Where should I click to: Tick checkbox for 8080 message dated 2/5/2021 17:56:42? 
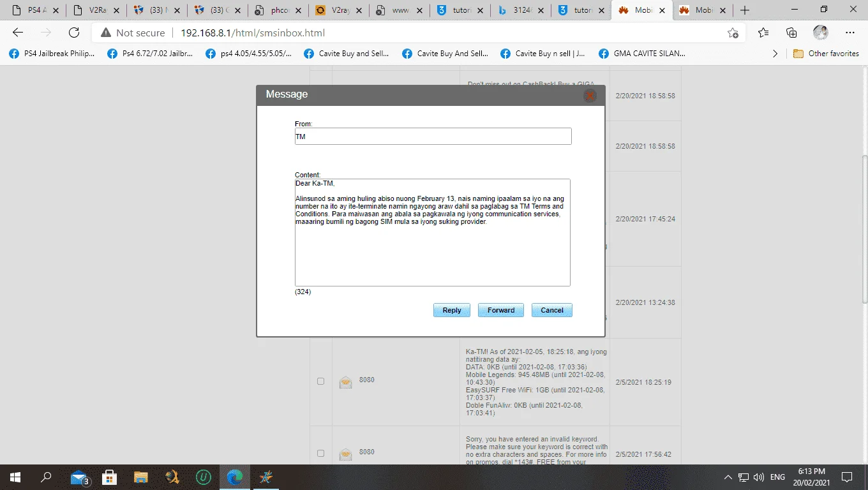(x=320, y=453)
